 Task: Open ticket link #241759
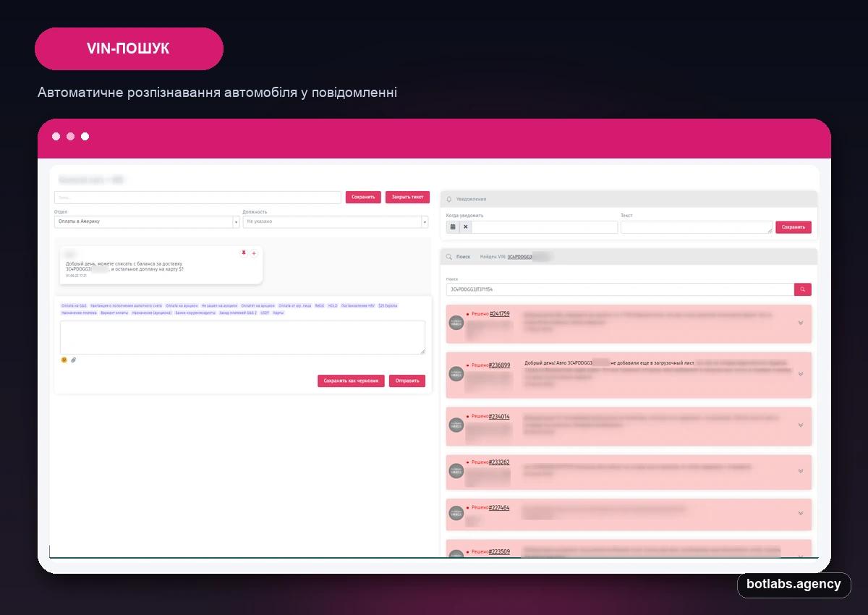pyautogui.click(x=499, y=314)
